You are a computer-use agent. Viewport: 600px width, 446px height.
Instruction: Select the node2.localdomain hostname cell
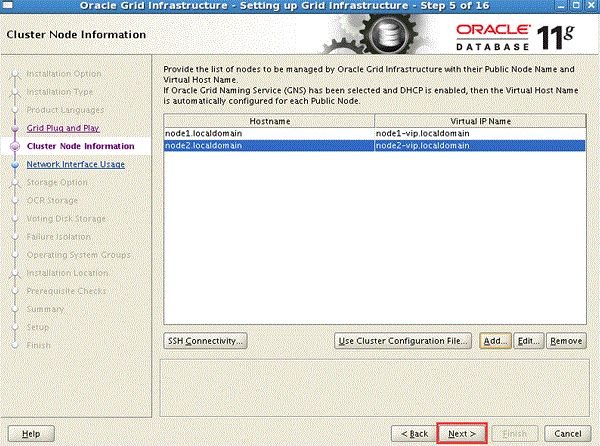pyautogui.click(x=269, y=145)
